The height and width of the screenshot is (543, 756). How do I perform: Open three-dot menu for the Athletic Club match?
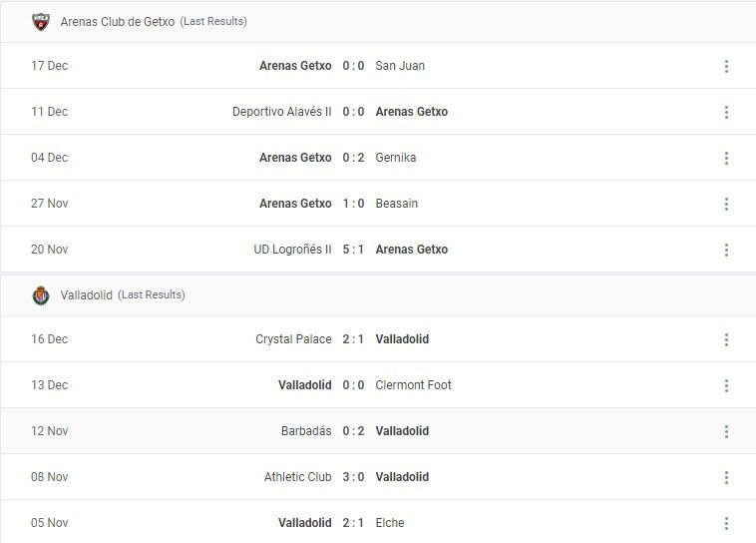pos(726,477)
